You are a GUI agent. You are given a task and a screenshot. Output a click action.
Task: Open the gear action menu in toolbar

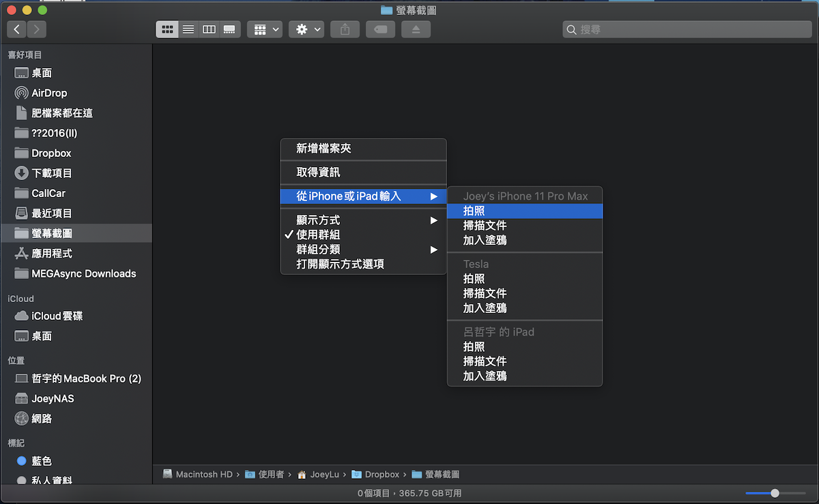tap(306, 29)
